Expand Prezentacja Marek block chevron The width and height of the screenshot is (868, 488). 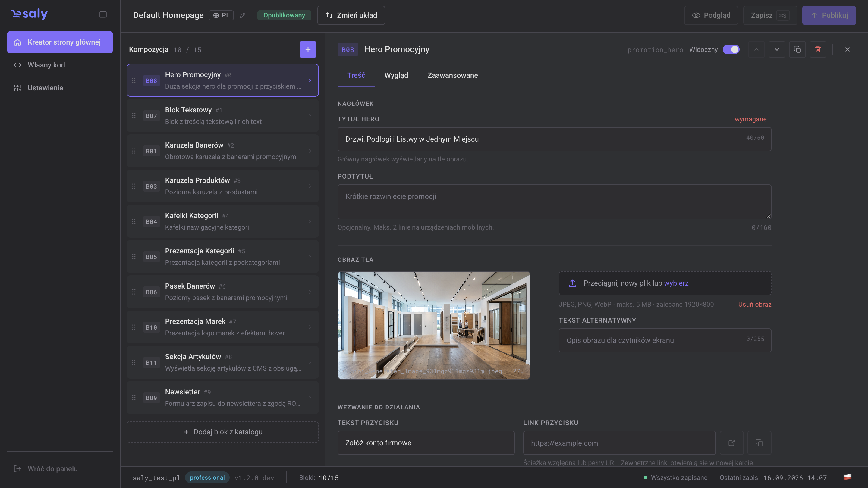pyautogui.click(x=310, y=327)
